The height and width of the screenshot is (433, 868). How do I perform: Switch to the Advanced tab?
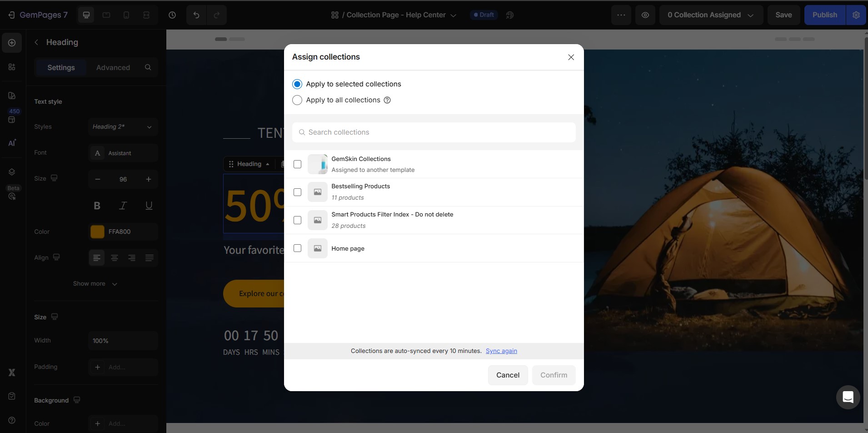point(113,67)
